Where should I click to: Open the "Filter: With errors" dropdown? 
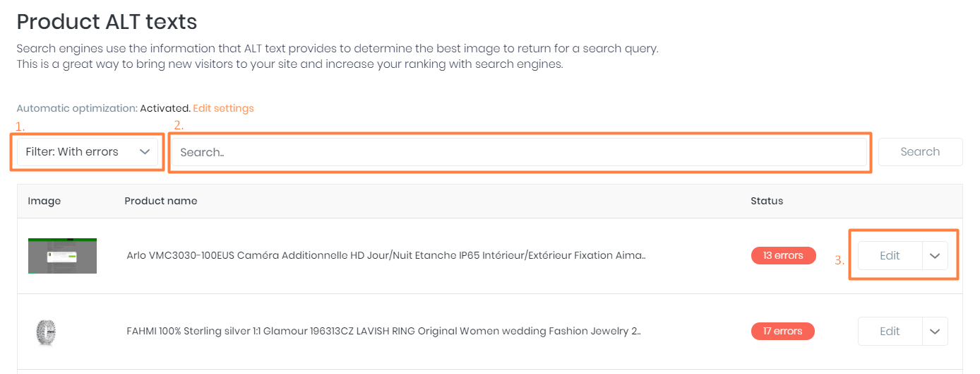(x=88, y=152)
